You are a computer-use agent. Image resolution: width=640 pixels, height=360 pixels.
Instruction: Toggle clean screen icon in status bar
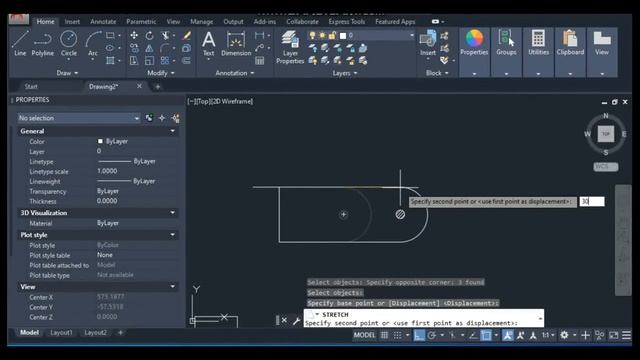tap(613, 335)
